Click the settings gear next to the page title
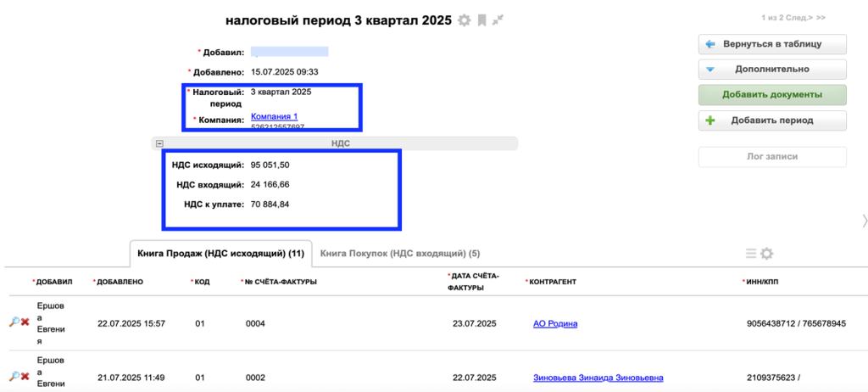 click(464, 20)
